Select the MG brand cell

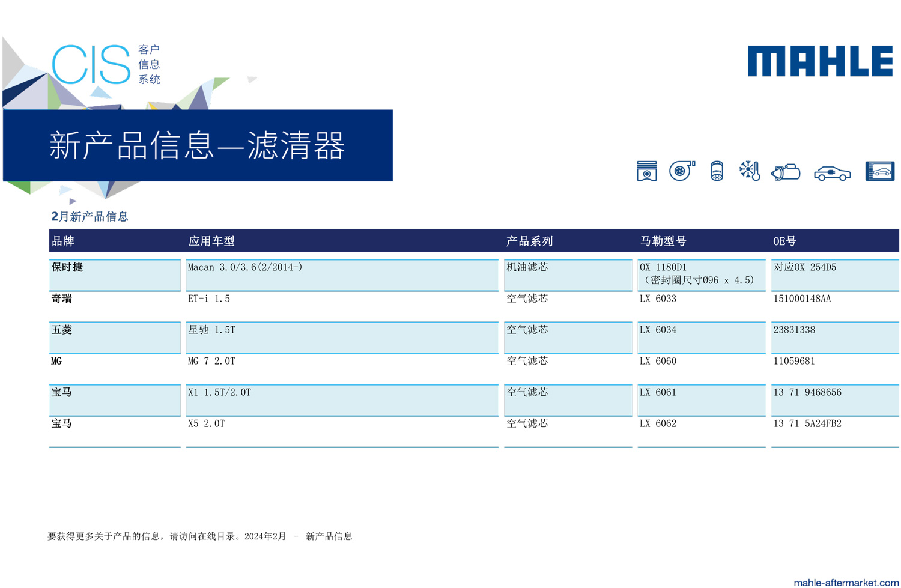tap(115, 369)
